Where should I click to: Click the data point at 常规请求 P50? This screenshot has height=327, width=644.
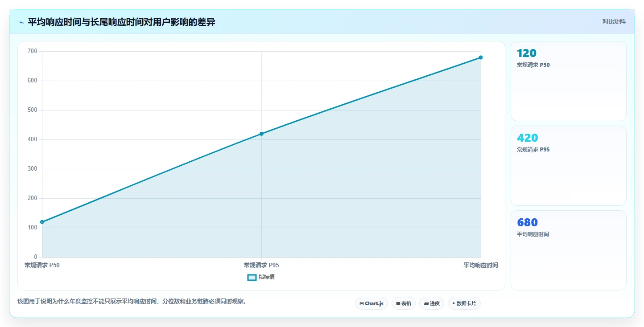pos(42,222)
